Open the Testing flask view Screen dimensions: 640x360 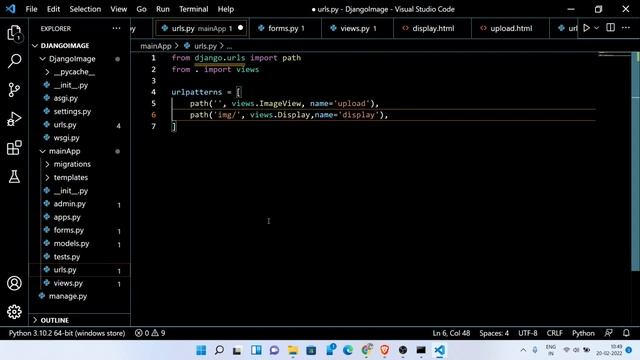14,177
